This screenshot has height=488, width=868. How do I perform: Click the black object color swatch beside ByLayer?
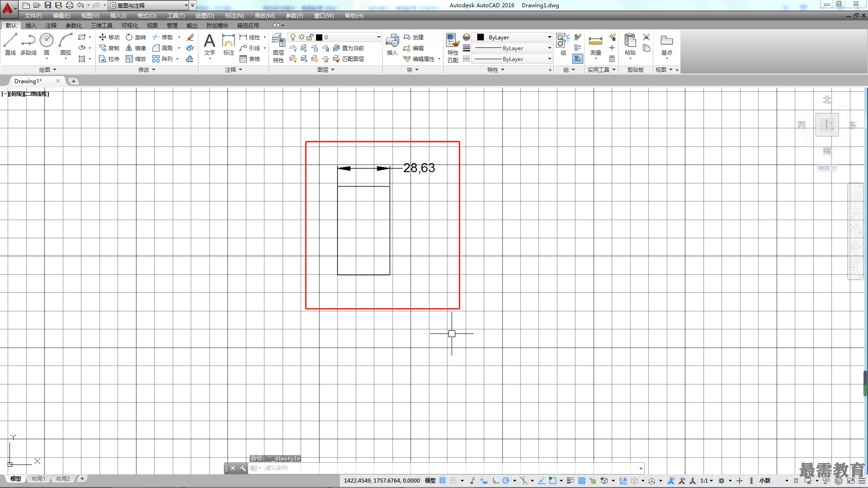(481, 37)
